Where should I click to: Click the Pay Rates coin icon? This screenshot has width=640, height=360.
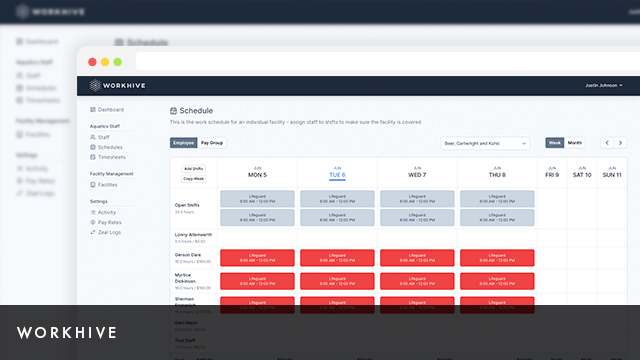[x=93, y=222]
